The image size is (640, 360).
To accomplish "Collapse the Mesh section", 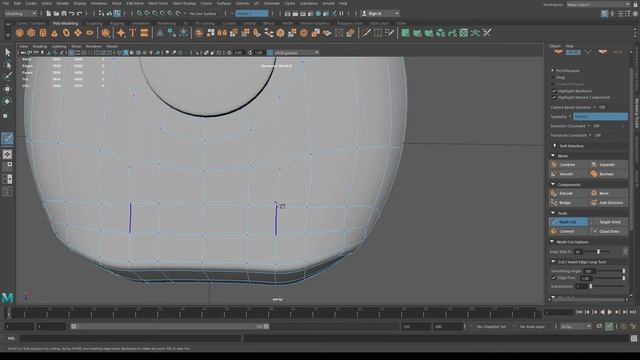I will tap(553, 156).
